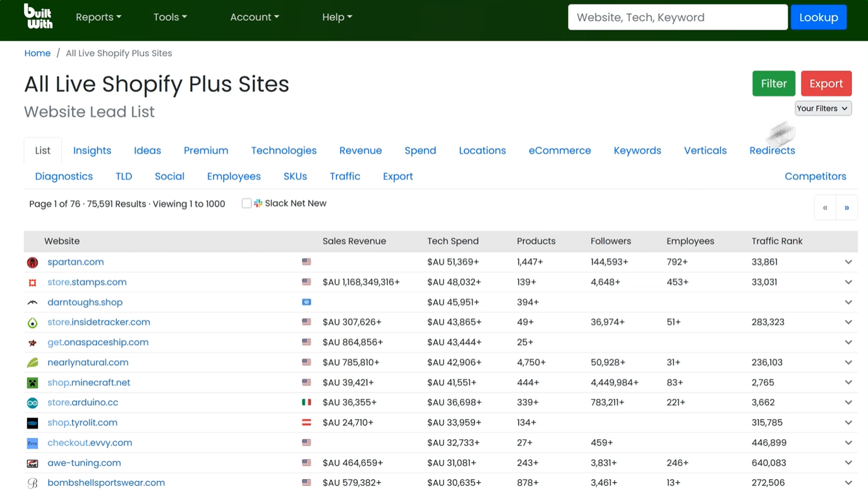868x491 pixels.
Task: Click the shop.tyrolit.com favicon
Action: (x=32, y=423)
